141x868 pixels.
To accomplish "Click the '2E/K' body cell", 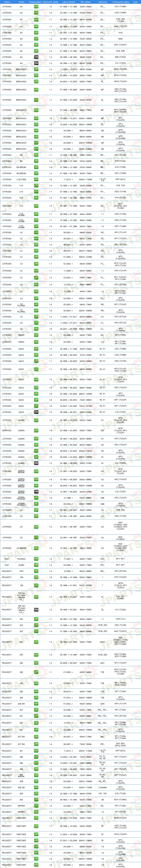I will [102, 704].
